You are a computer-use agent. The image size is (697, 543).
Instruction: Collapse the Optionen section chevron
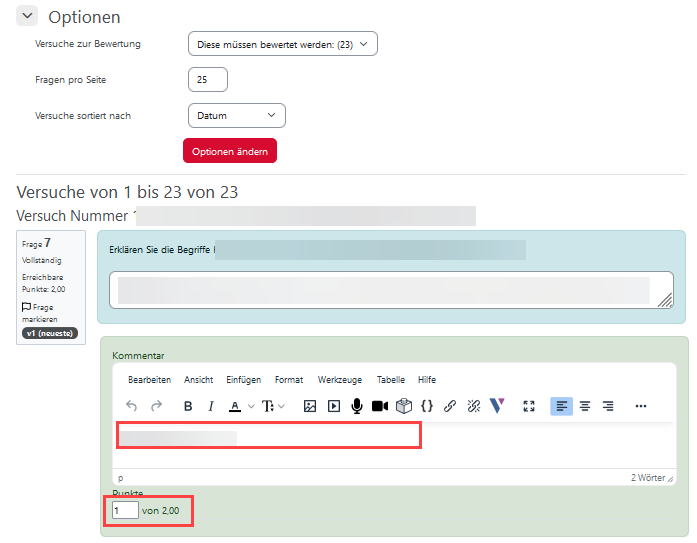click(x=27, y=16)
